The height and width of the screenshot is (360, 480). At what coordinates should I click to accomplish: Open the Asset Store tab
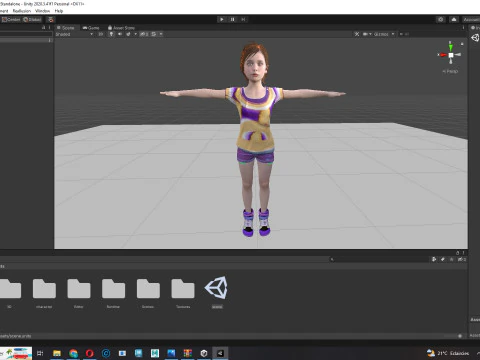point(121,28)
